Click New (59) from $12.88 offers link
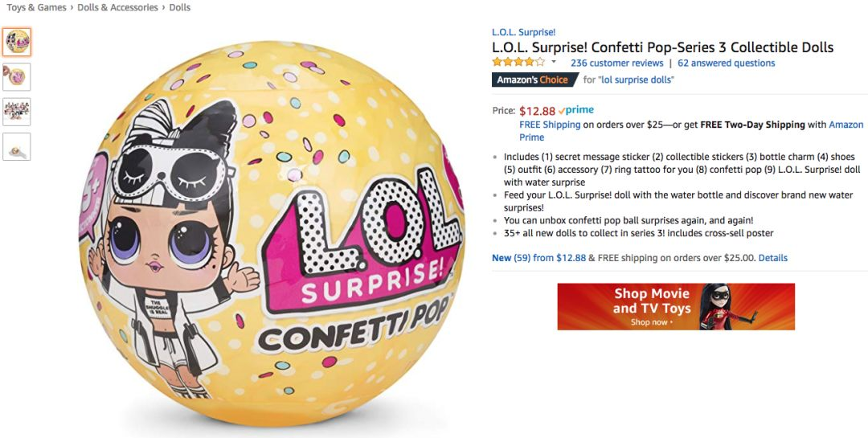Screen dimensions: 868x438 (x=538, y=258)
